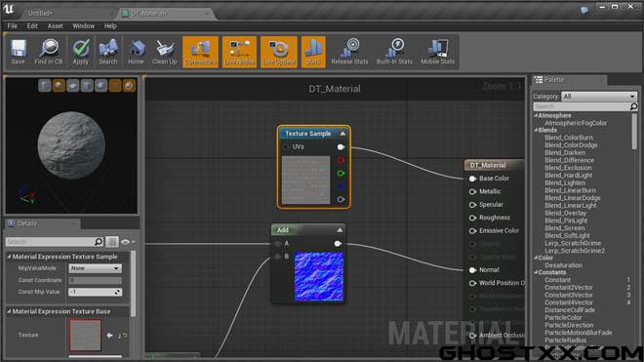644x362 pixels.
Task: Open Details view options eye dropdown
Action: point(128,242)
